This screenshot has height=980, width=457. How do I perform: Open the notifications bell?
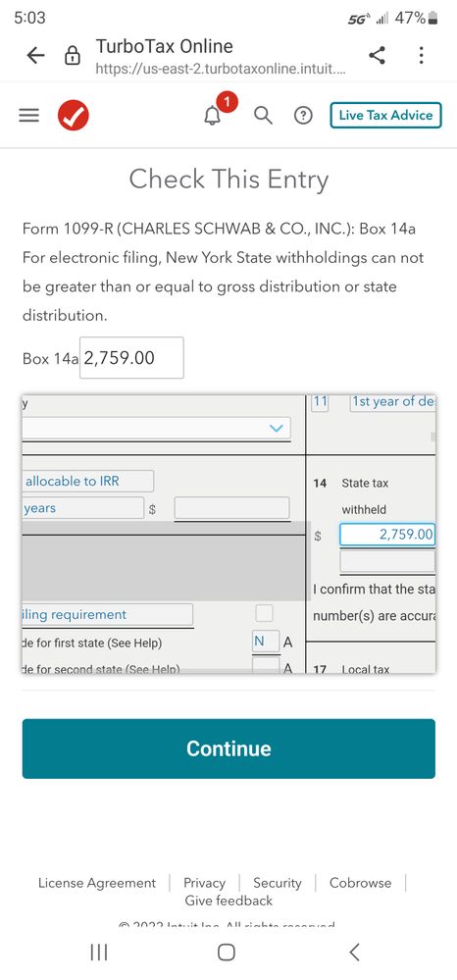pyautogui.click(x=213, y=115)
